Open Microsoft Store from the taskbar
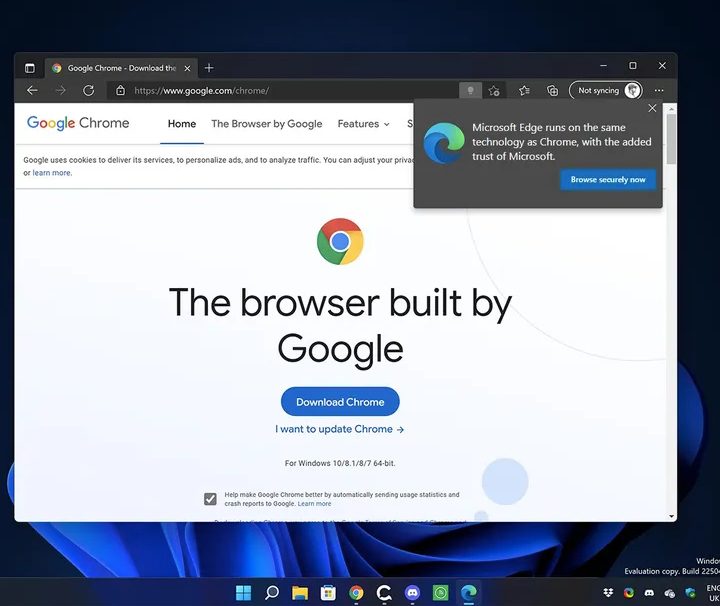The height and width of the screenshot is (606, 720). (x=328, y=593)
